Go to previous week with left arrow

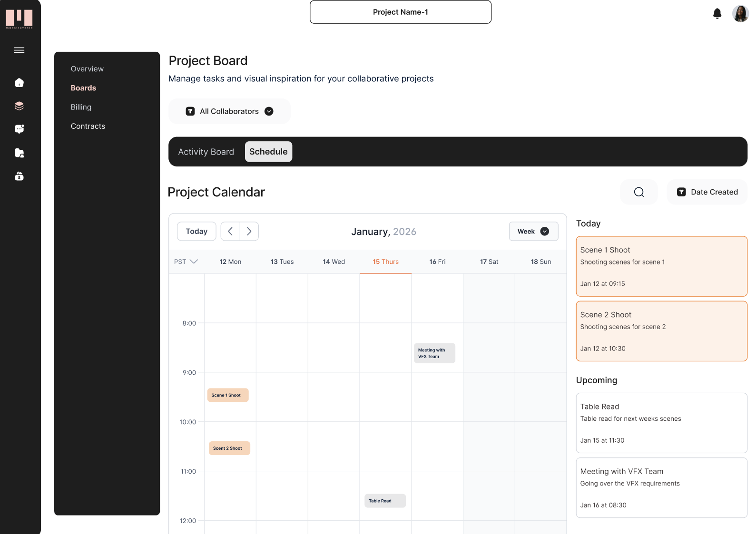coord(230,232)
